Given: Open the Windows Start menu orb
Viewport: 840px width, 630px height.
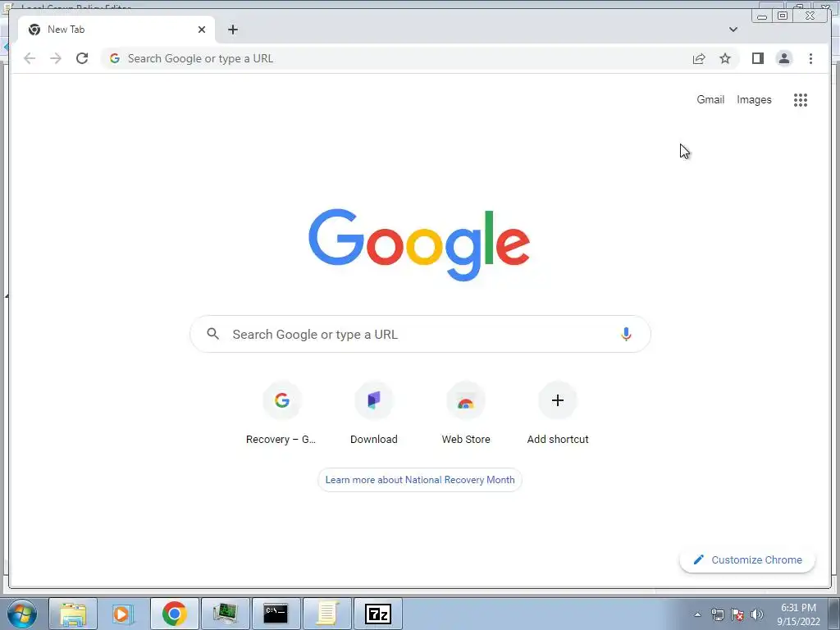Looking at the screenshot, I should pyautogui.click(x=22, y=614).
